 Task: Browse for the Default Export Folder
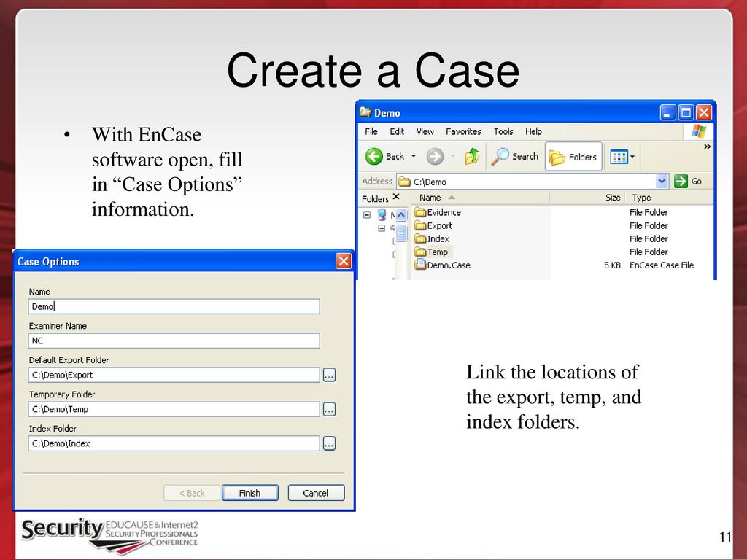(x=329, y=376)
